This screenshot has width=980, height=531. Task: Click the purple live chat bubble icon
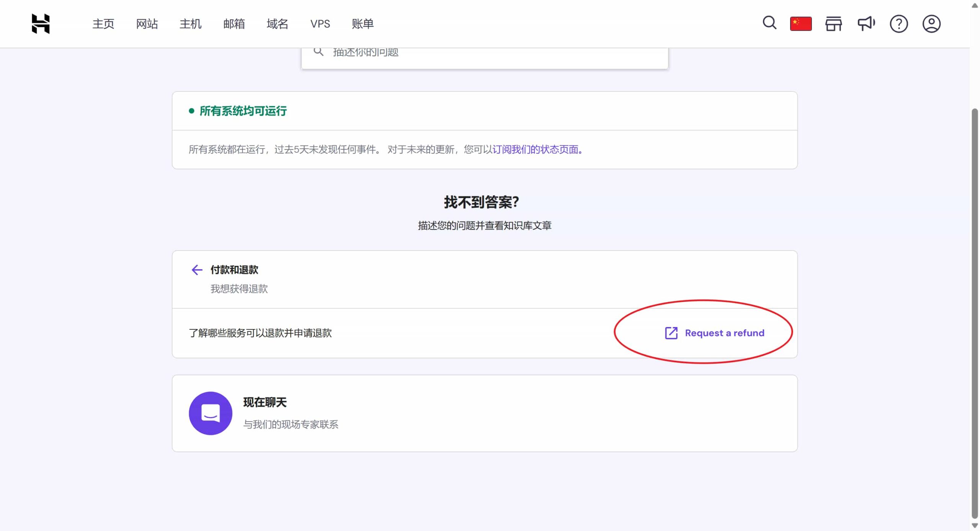click(x=211, y=413)
